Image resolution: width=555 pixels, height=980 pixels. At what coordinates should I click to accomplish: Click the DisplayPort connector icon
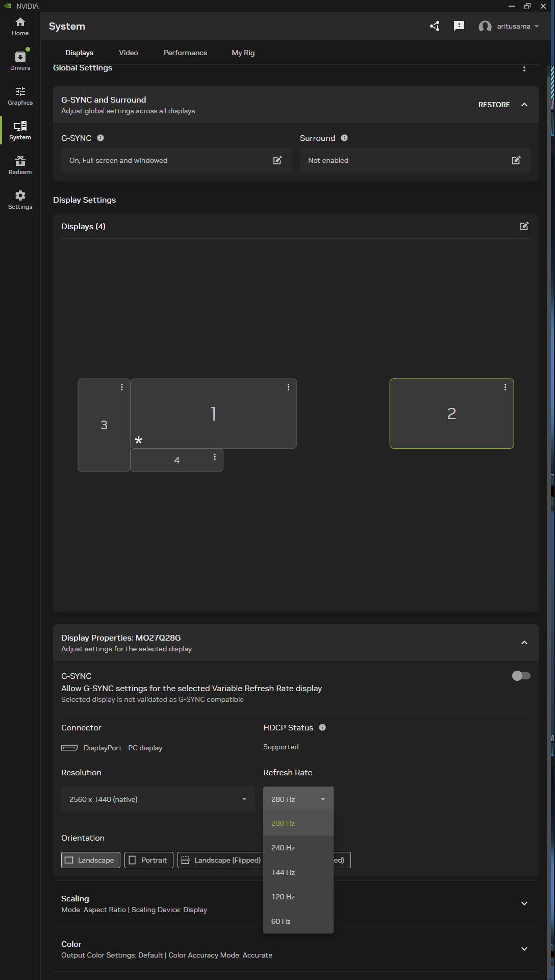[x=69, y=748]
